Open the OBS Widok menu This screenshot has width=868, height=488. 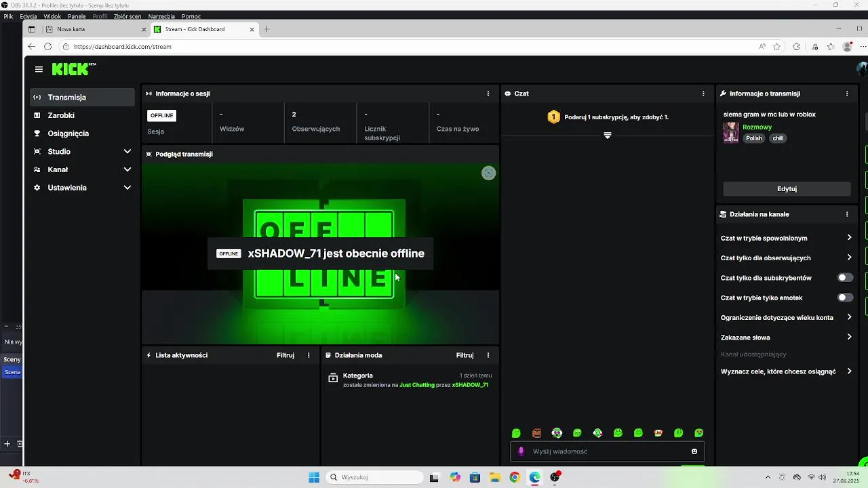pos(52,16)
